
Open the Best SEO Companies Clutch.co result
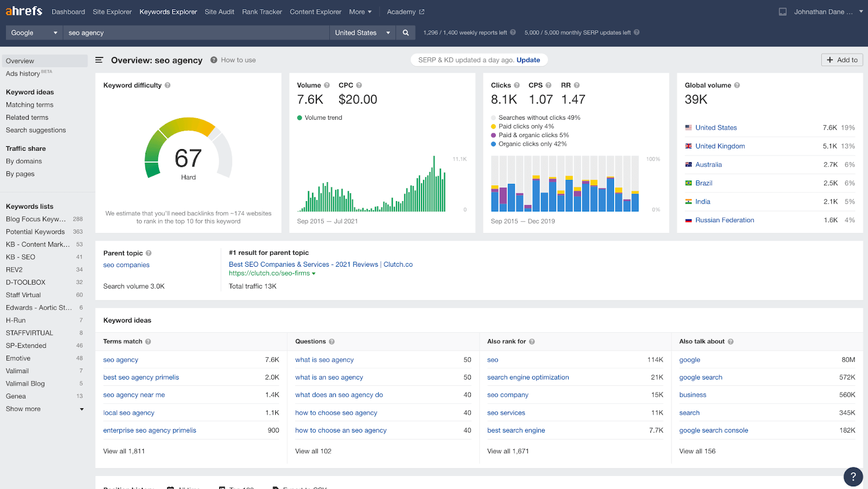(321, 265)
